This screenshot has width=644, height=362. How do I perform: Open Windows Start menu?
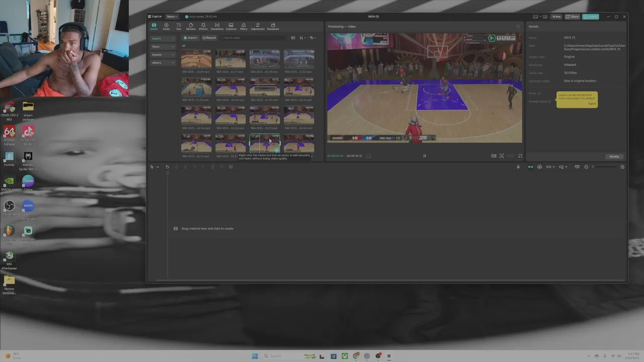tap(255, 356)
